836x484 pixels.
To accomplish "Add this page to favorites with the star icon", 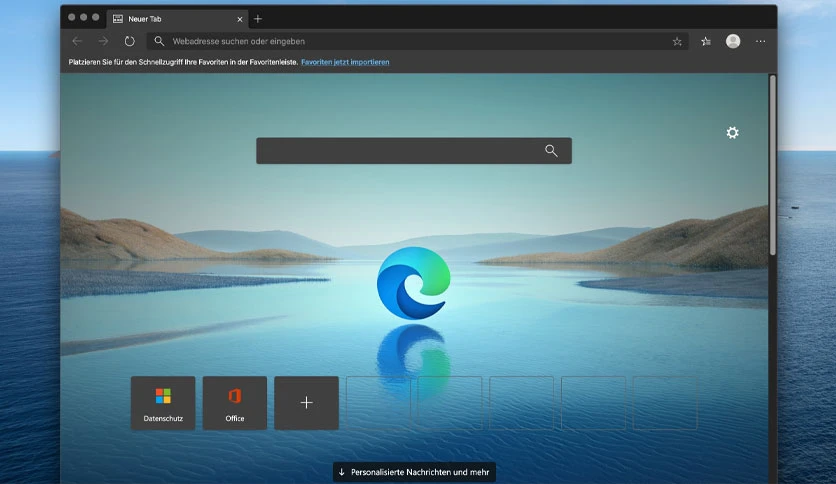I will click(677, 41).
